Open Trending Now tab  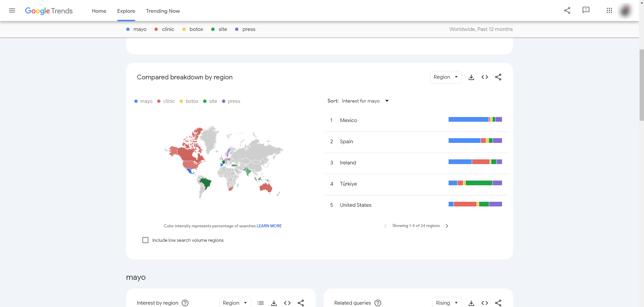[163, 11]
